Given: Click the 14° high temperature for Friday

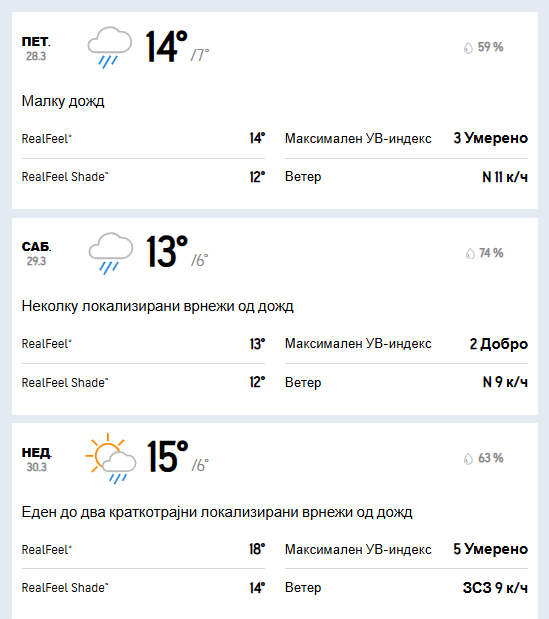Looking at the screenshot, I should pyautogui.click(x=167, y=47).
